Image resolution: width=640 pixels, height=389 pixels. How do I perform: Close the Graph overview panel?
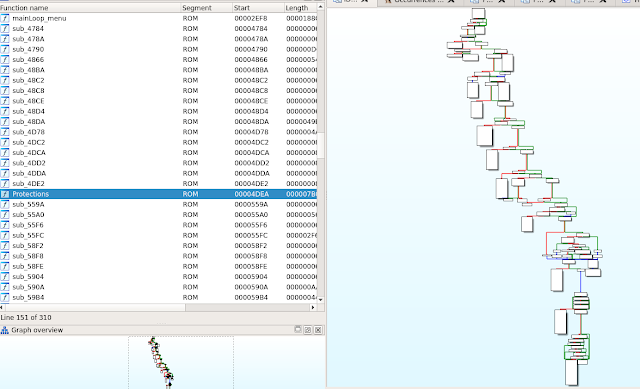point(318,330)
